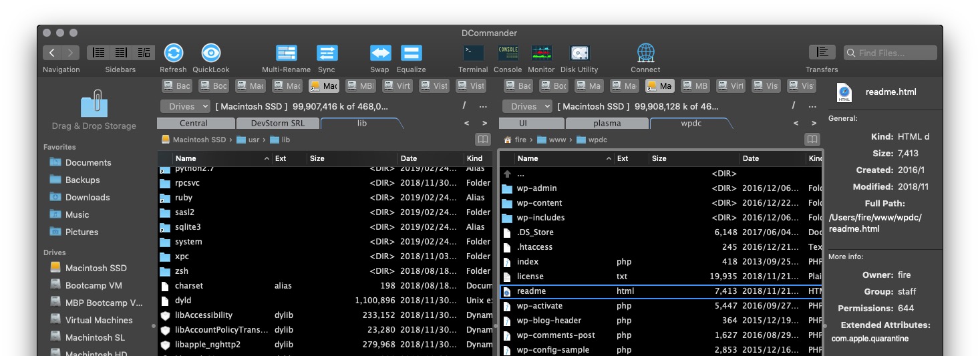
Task: Open the Monitor toolbar icon
Action: tap(541, 53)
